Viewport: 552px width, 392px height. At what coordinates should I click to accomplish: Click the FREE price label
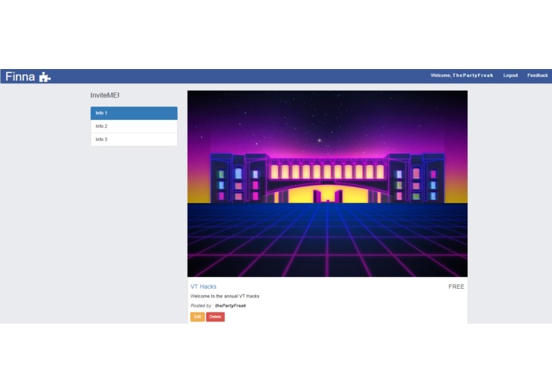pos(456,286)
